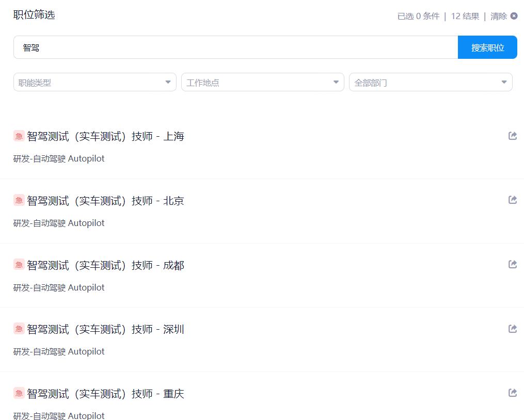The height and width of the screenshot is (420, 524).
Task: Click the clear filters X icon
Action: (x=514, y=15)
